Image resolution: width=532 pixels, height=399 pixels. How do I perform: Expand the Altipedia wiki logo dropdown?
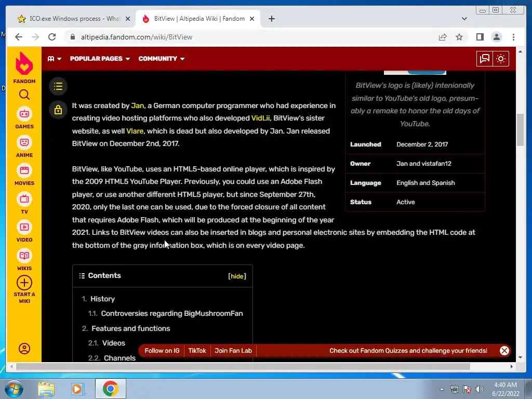(x=54, y=59)
